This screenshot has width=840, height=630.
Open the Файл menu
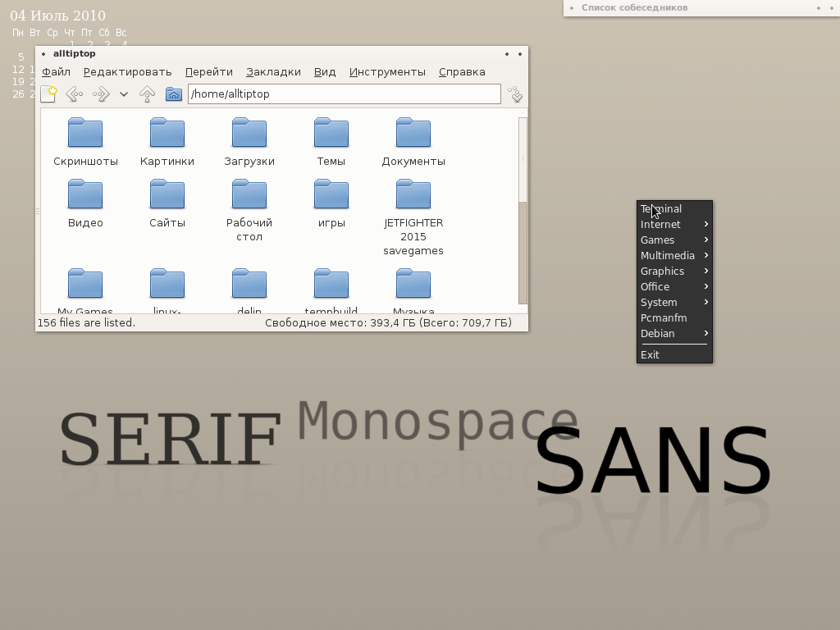pos(57,72)
